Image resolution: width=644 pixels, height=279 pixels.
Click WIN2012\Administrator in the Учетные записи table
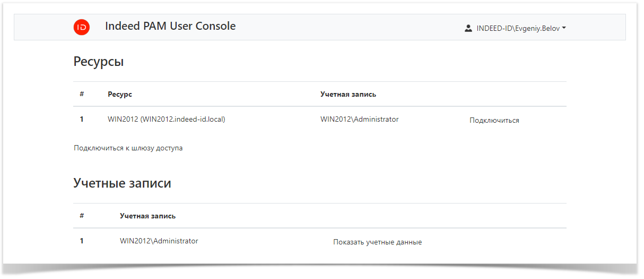[x=159, y=241]
